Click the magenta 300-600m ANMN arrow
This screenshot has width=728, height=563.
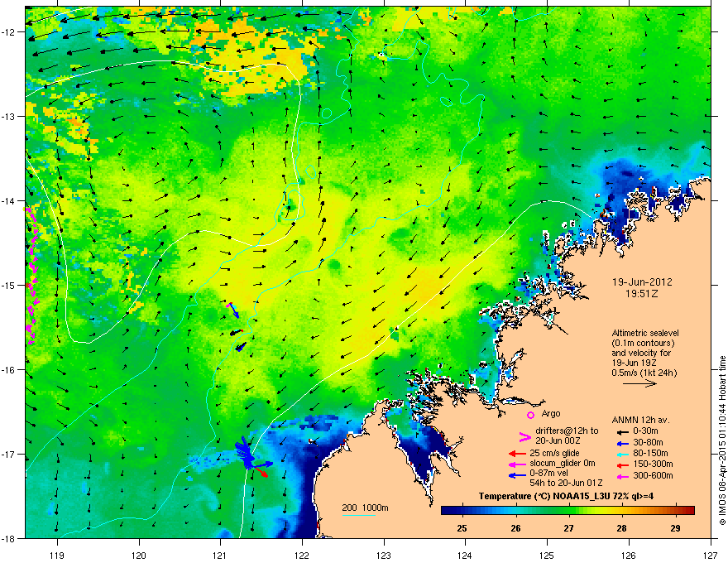click(623, 476)
